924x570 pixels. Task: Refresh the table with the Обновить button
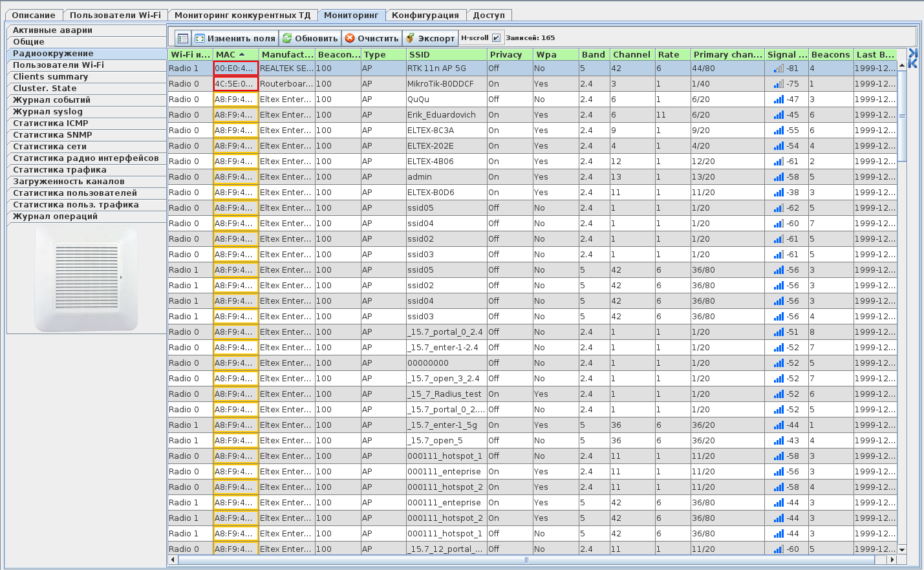point(310,39)
